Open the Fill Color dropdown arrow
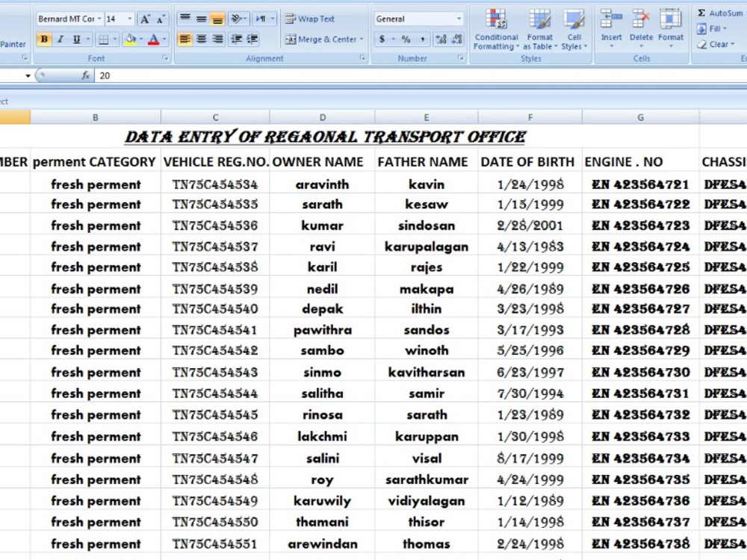The image size is (747, 560). pos(141,39)
